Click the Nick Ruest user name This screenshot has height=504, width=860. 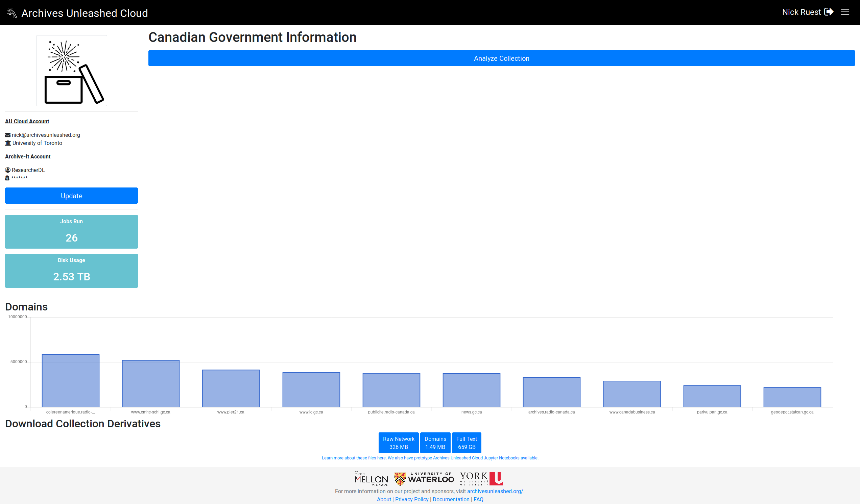click(x=801, y=12)
